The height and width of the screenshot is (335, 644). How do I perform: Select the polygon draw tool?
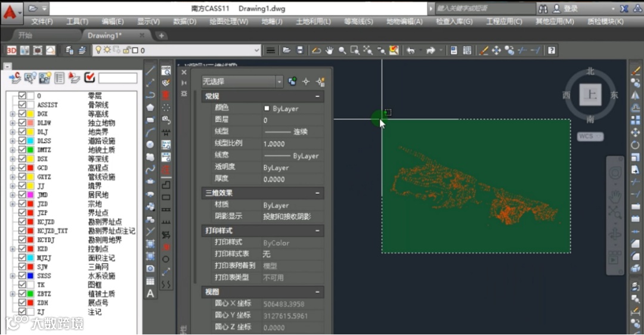(x=150, y=107)
